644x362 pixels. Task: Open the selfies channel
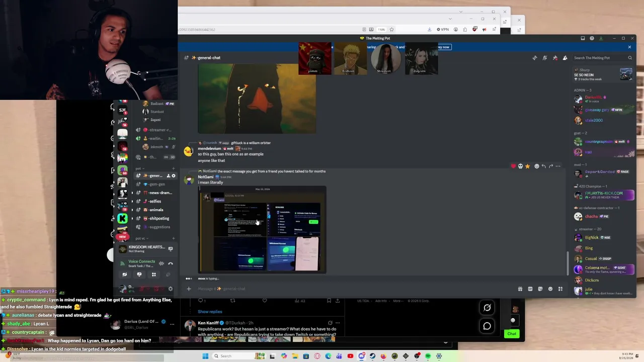(153, 202)
